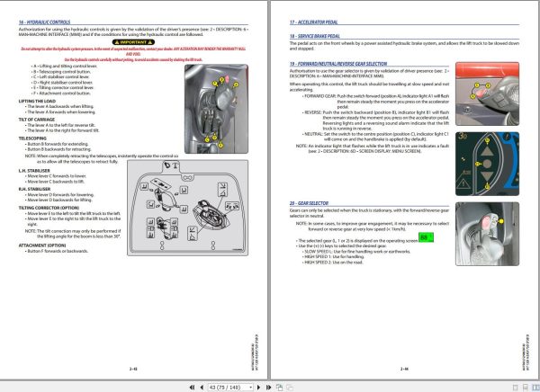Viewport: 540px width, 392px height.
Task: Go to the next page arrow
Action: coord(258,388)
